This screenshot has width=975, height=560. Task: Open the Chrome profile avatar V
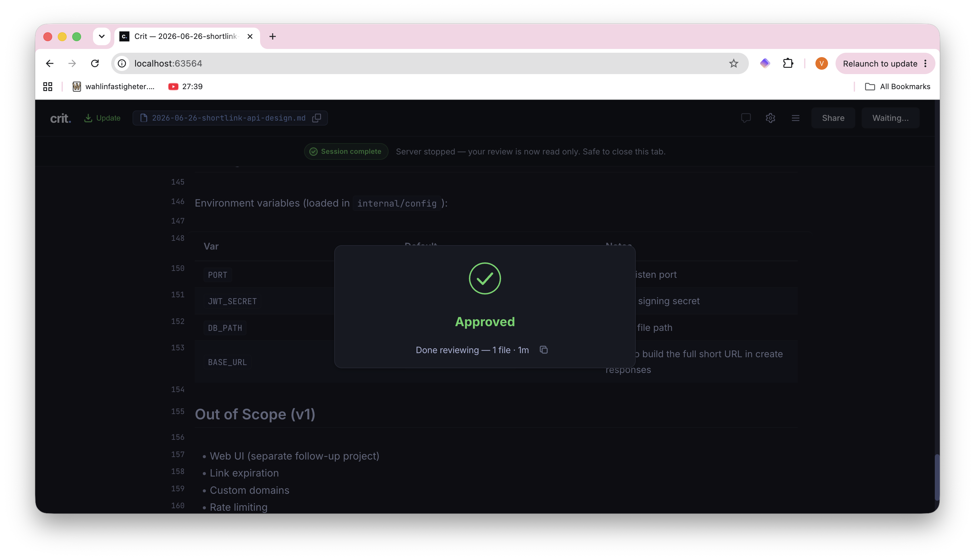pyautogui.click(x=821, y=63)
